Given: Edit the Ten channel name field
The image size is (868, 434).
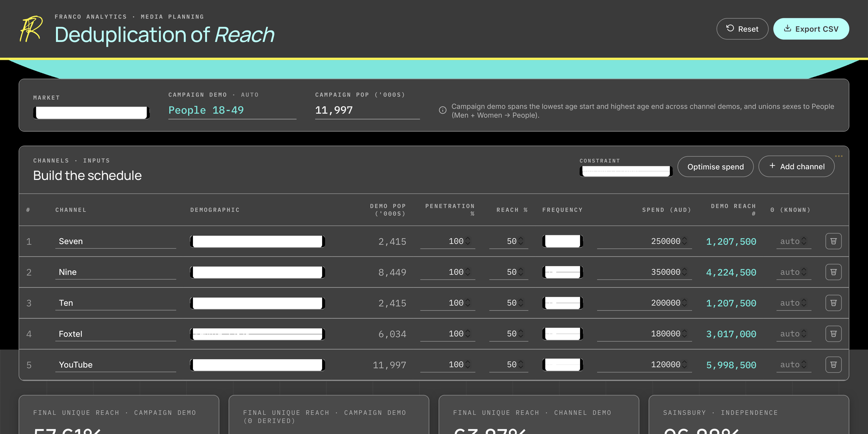Looking at the screenshot, I should tap(116, 303).
